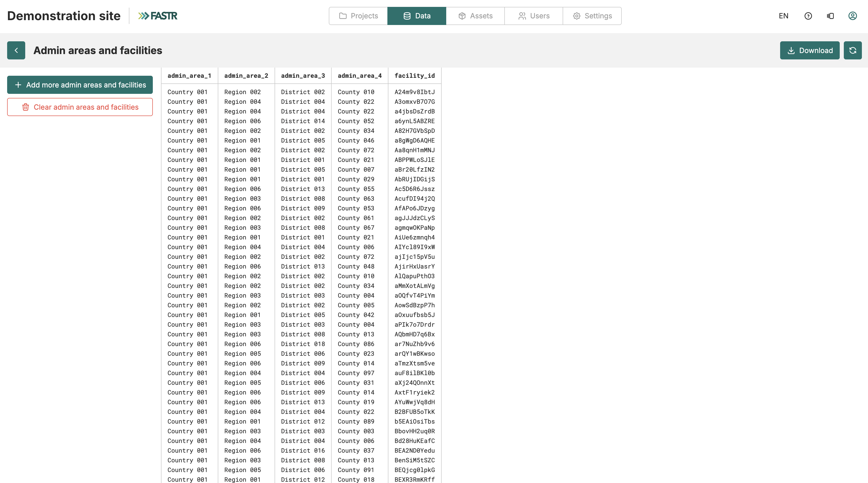Open the Assets tab

pyautogui.click(x=475, y=16)
